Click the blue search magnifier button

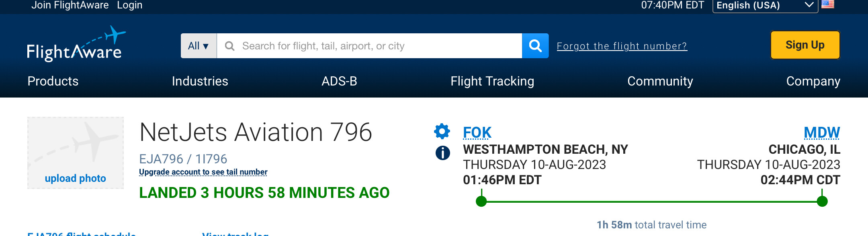(x=535, y=46)
